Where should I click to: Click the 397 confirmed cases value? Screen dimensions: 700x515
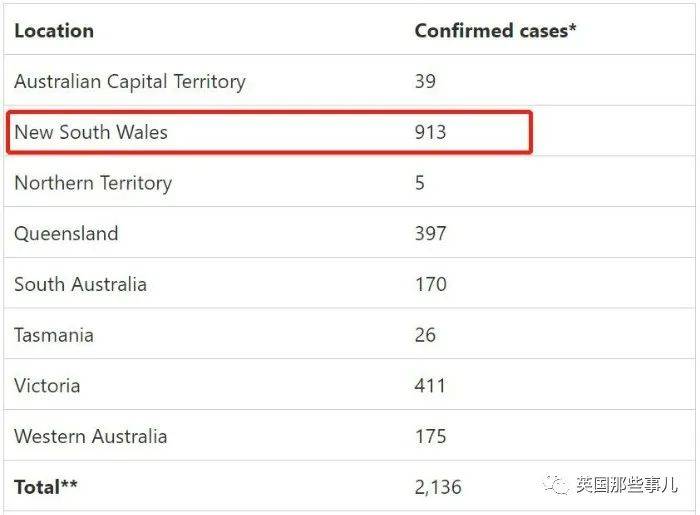click(x=430, y=233)
